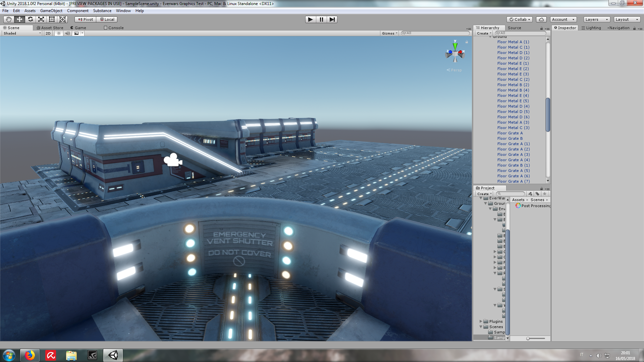The image size is (644, 362).
Task: Open the Shaded draw mode dropdown
Action: 22,33
